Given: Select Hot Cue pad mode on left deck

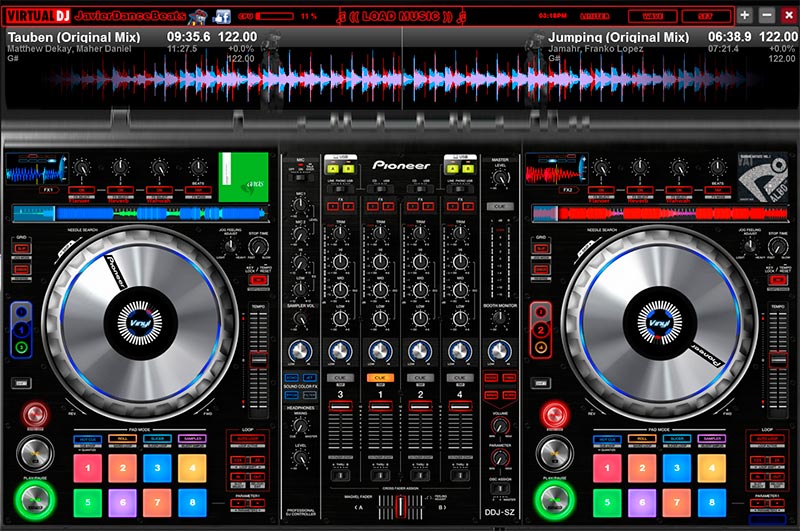Looking at the screenshot, I should click(x=88, y=439).
